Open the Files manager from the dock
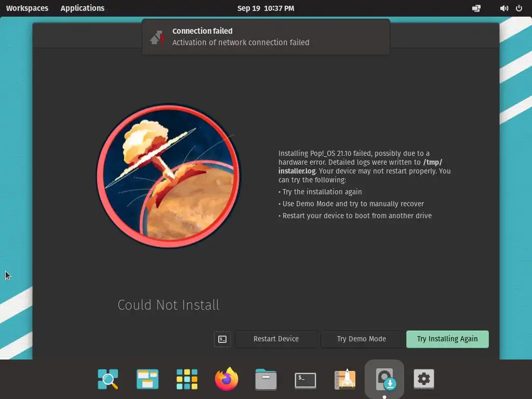532x399 pixels. tap(265, 379)
